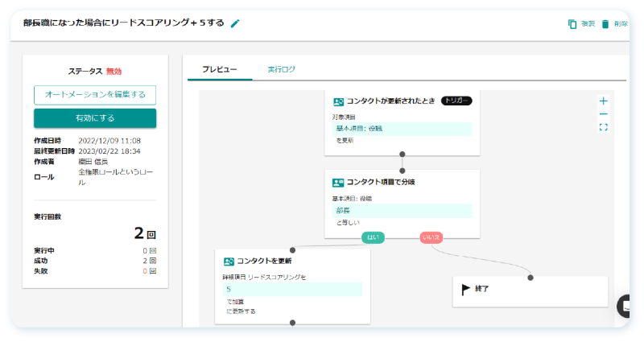Image resolution: width=644 pixels, height=342 pixels.
Task: Click creator name 織田 信長
Action: pos(93,162)
